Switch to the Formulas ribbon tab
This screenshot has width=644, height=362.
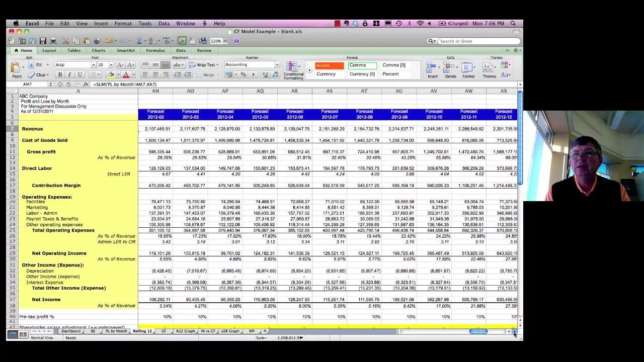[155, 50]
